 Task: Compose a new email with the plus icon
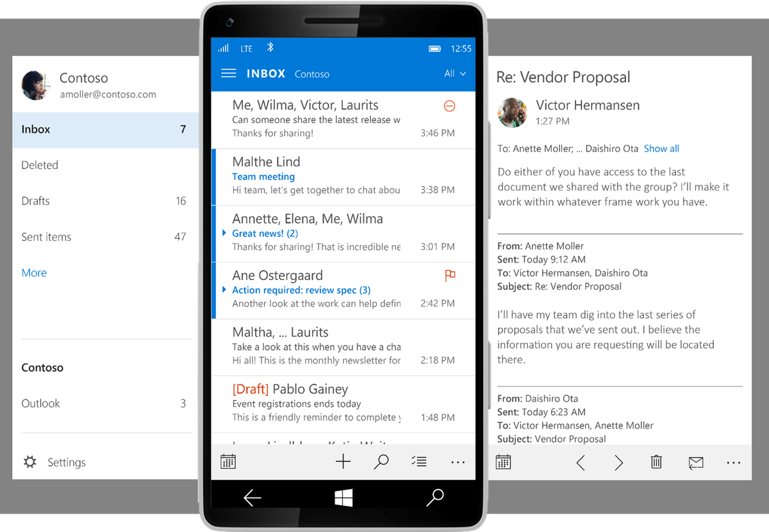tap(343, 461)
